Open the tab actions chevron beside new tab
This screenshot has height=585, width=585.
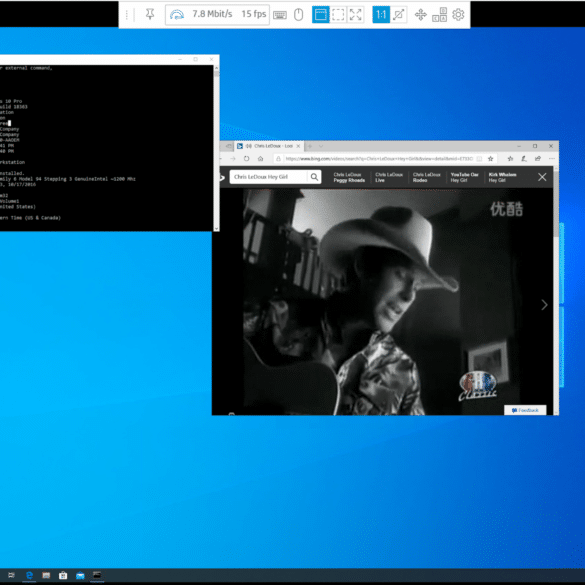pos(321,146)
